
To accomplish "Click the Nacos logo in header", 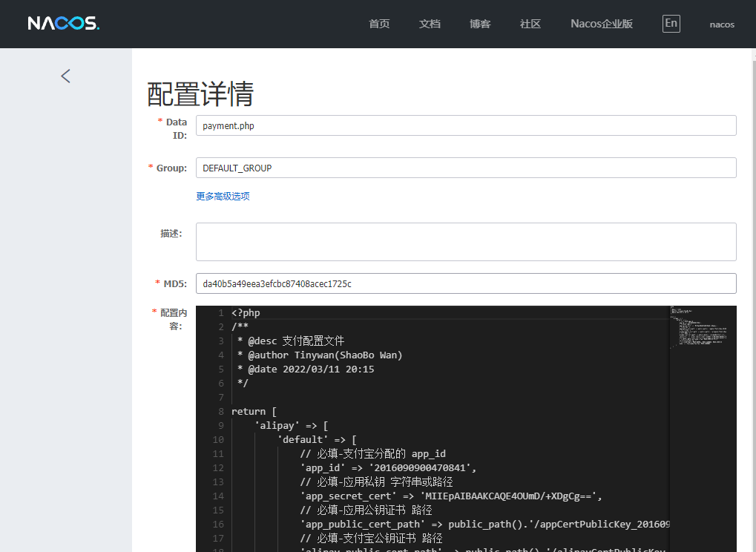I will pos(64,24).
